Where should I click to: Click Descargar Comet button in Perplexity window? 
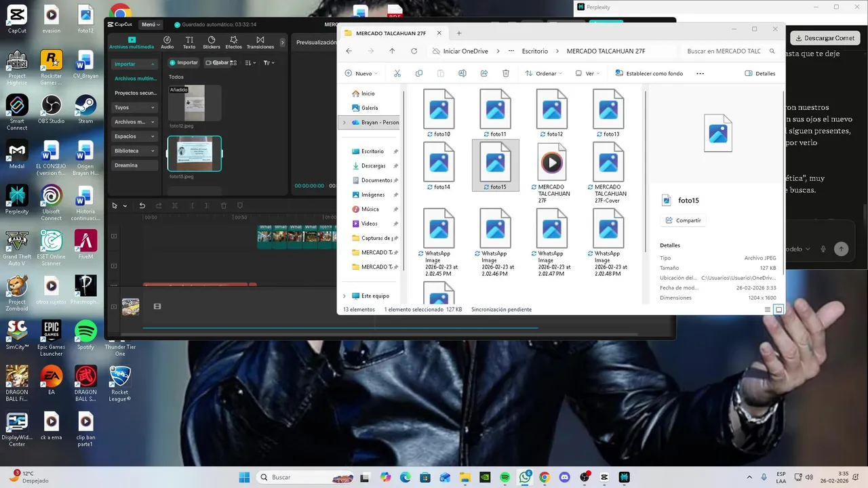(825, 38)
